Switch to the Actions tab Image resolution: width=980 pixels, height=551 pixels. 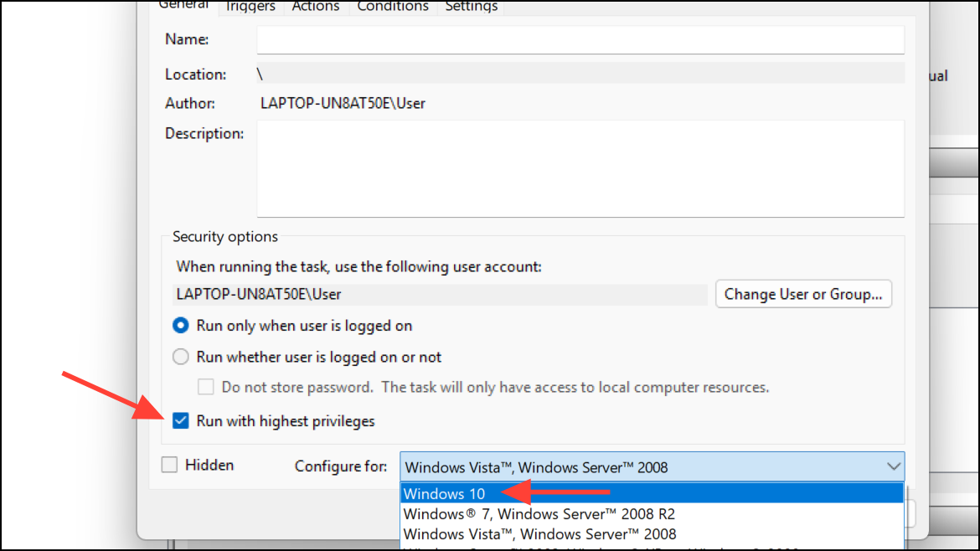(x=316, y=7)
